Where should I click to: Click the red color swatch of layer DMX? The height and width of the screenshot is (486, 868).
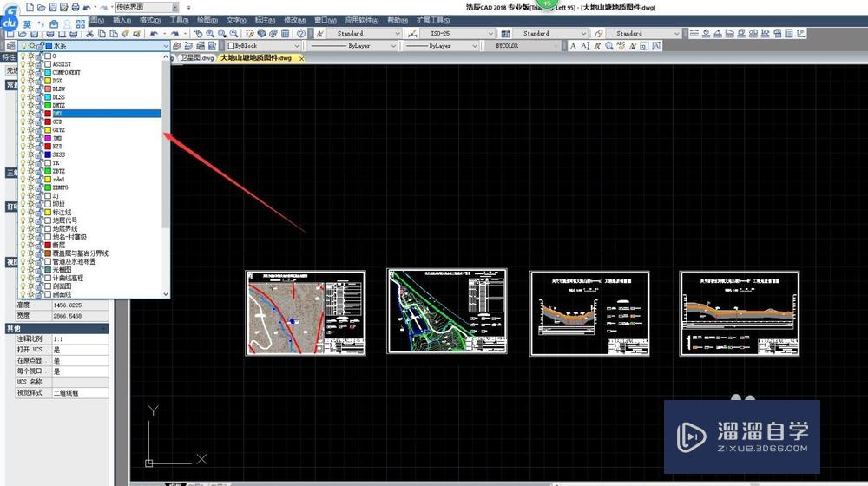[48, 114]
